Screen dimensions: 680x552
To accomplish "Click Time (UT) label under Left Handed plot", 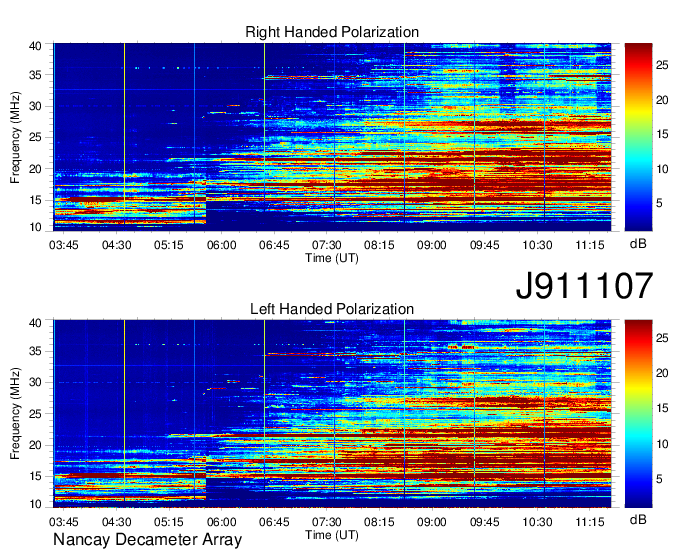I will (x=332, y=535).
